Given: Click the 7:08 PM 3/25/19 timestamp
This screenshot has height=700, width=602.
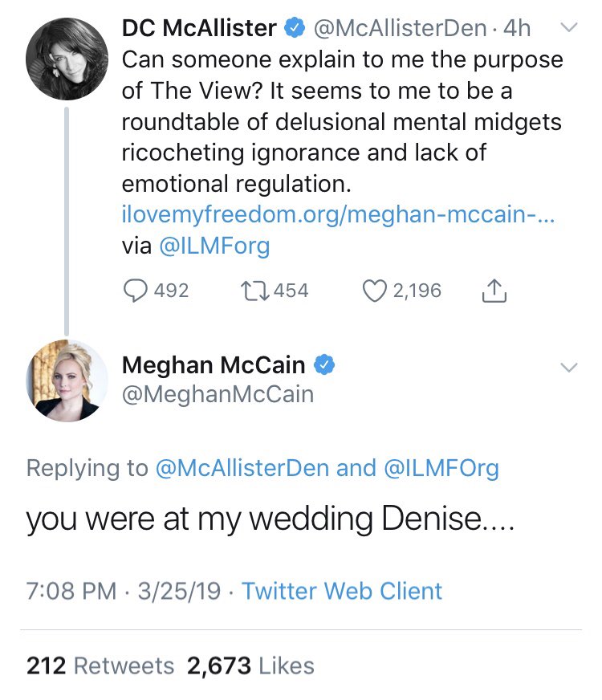Looking at the screenshot, I should (x=126, y=592).
